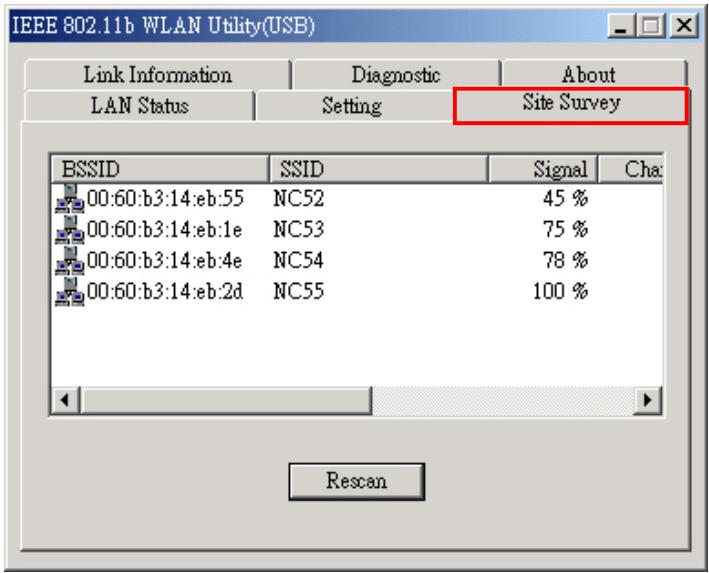709x573 pixels.
Task: Click the network icon beside the NC54 row
Action: 70,260
